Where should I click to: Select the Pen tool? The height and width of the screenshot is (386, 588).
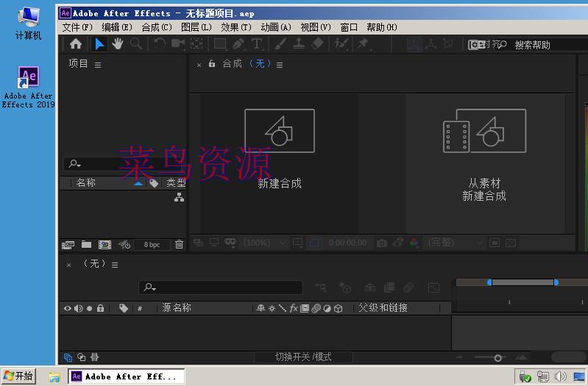pyautogui.click(x=238, y=44)
